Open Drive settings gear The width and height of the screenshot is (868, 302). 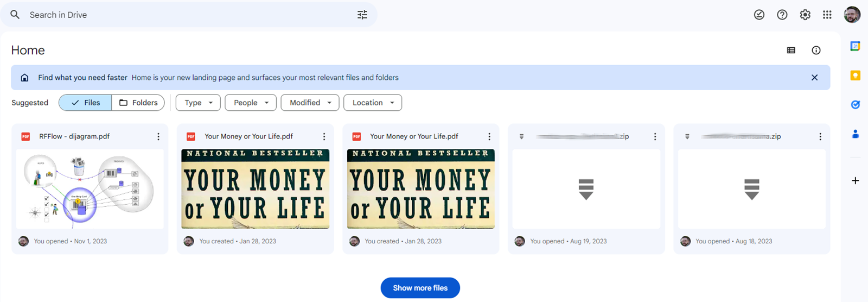click(x=805, y=15)
